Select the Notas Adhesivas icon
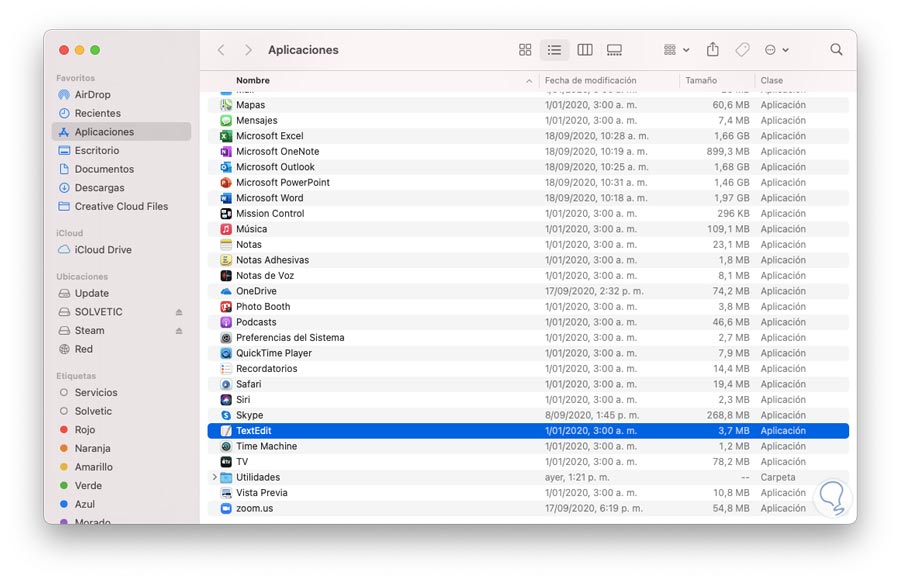Viewport: 900px width, 581px height. point(226,260)
